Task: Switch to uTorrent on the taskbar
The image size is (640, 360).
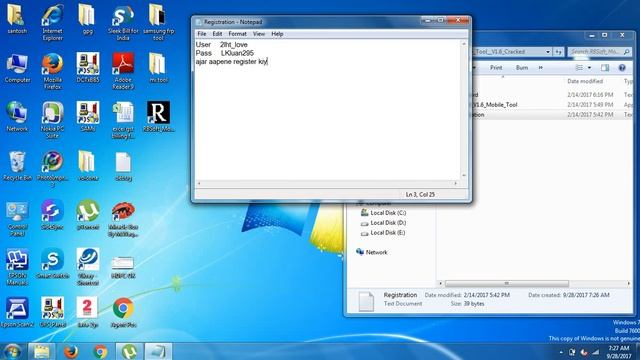Action: click(129, 351)
